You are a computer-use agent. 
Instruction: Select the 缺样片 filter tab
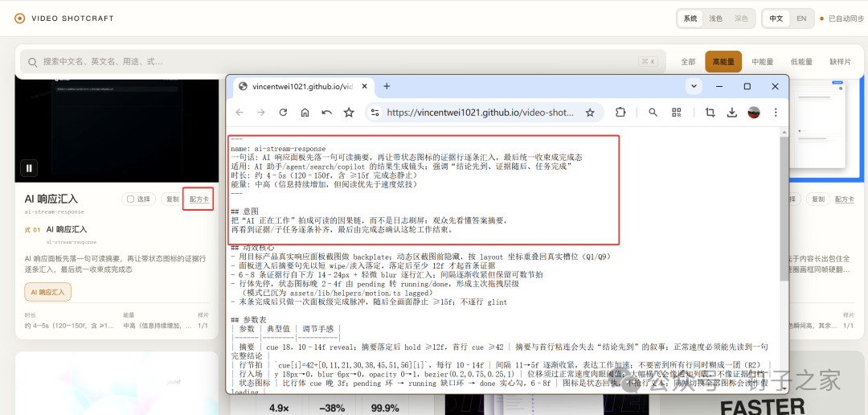841,61
